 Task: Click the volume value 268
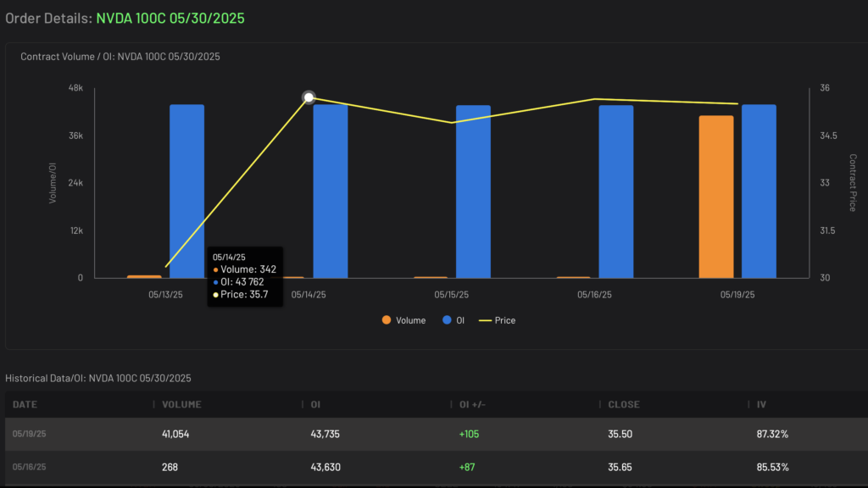[170, 467]
